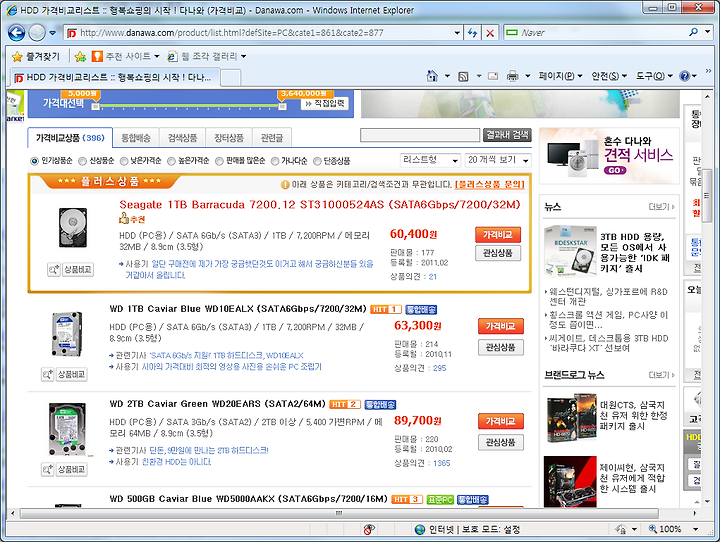This screenshot has width=720, height=542.
Task: Switch to the 가격비교상품 tab
Action: tap(70, 138)
